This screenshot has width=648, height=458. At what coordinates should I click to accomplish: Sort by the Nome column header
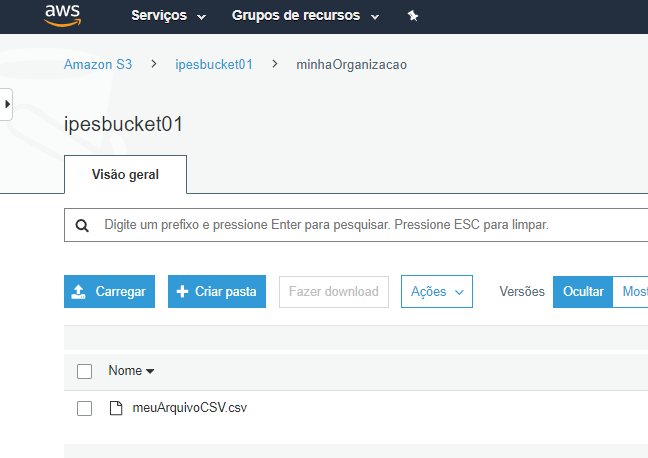coord(131,371)
